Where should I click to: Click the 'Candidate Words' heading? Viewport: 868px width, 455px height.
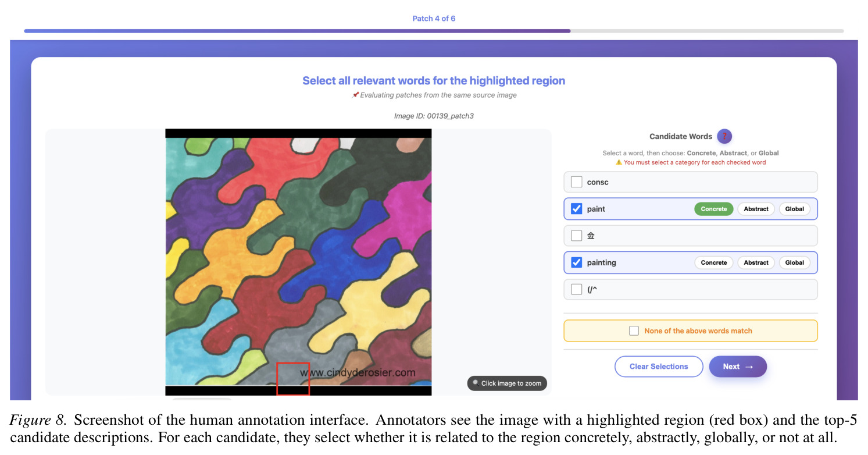pos(680,136)
